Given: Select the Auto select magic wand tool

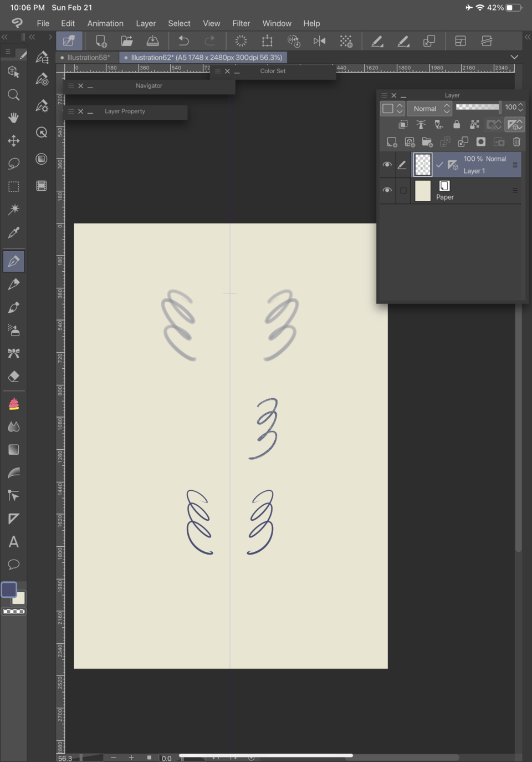Looking at the screenshot, I should point(14,209).
